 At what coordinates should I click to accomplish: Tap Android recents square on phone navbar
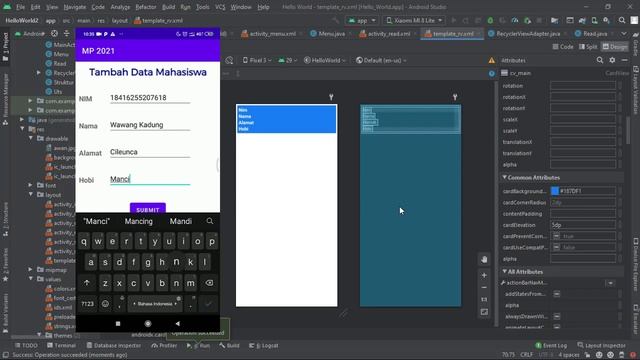coord(118,323)
